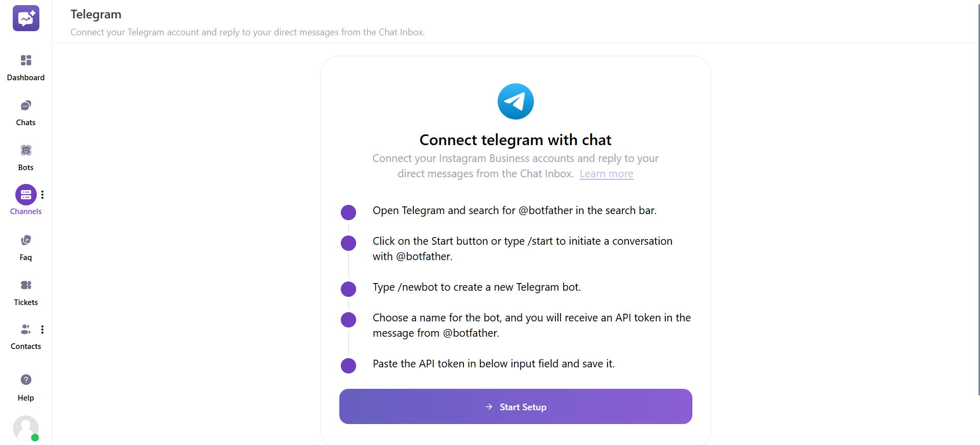
Task: Open the three-dot menu next to Contacts
Action: [42, 329]
